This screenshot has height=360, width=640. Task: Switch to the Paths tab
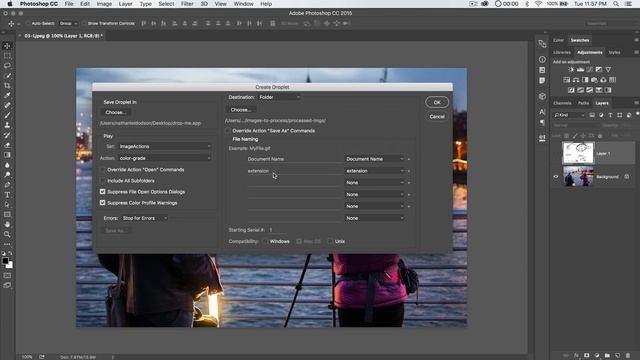click(583, 103)
